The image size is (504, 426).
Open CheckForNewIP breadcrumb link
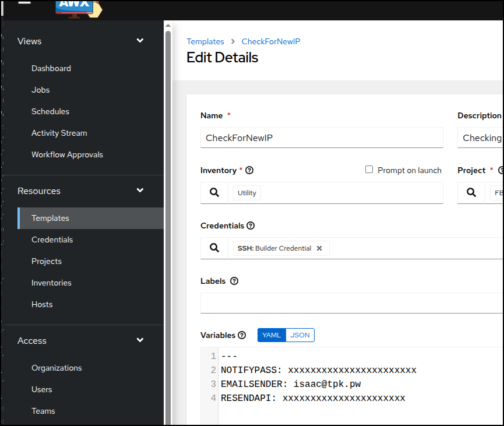(x=270, y=41)
